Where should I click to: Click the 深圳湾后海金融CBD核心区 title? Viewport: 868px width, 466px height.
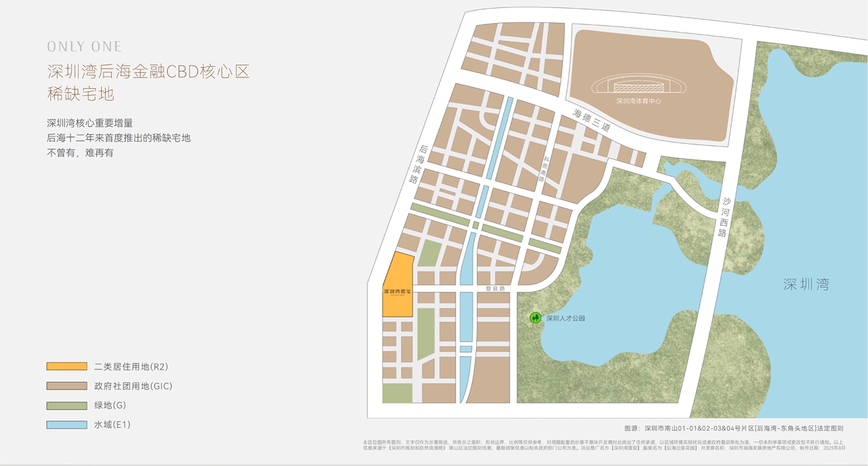tap(149, 71)
